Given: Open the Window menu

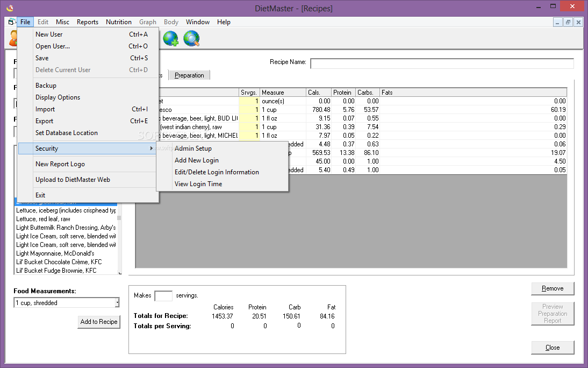Looking at the screenshot, I should click(198, 22).
